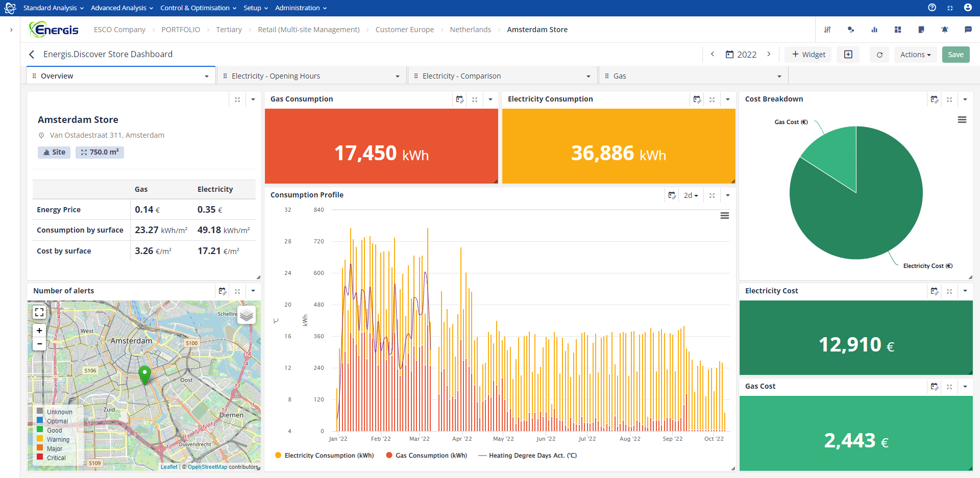Zoom out on the map
This screenshot has height=478, width=980.
pyautogui.click(x=39, y=344)
